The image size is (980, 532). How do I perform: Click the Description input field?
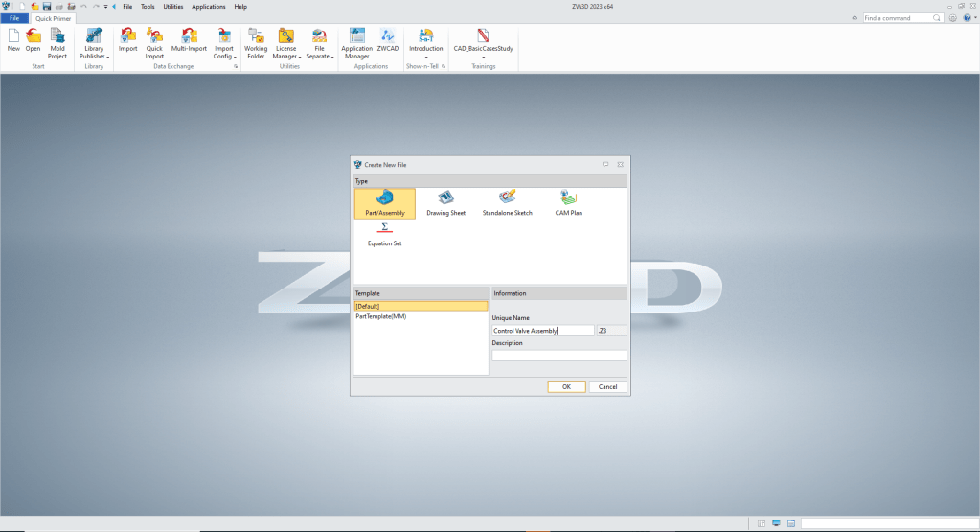pos(558,356)
